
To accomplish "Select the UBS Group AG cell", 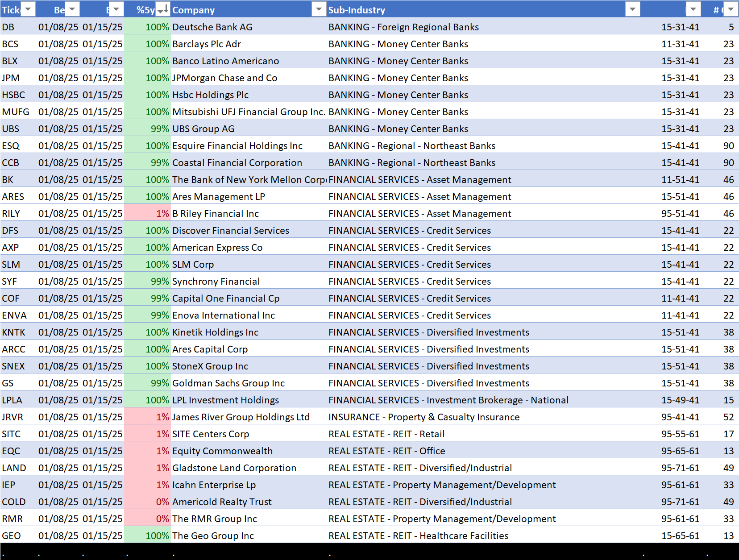I will (x=249, y=129).
